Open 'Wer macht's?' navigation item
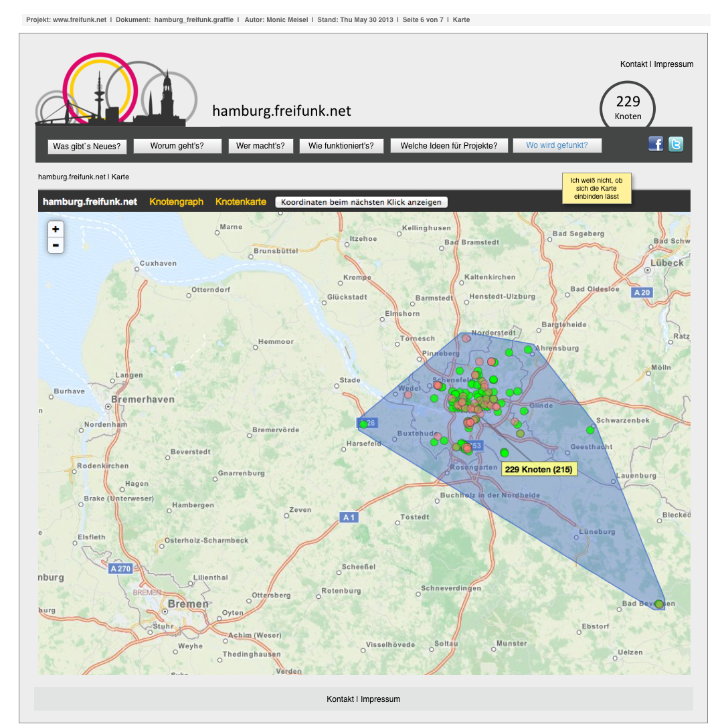Screen dimensions: 716x728 (260, 146)
